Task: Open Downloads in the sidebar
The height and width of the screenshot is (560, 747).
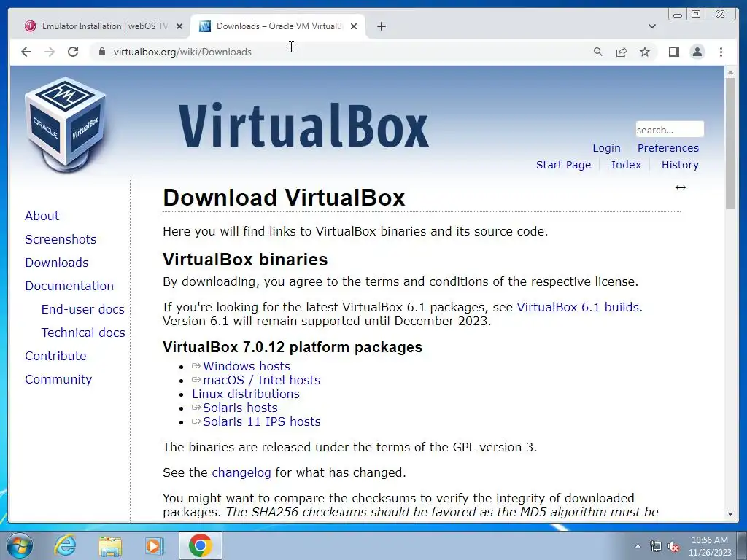Action: 57,262
